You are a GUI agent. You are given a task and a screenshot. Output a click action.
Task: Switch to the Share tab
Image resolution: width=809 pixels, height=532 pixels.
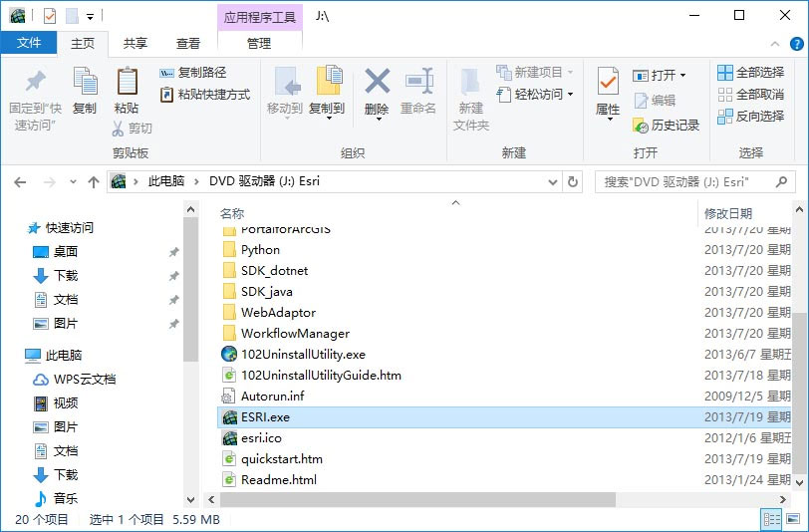point(135,44)
